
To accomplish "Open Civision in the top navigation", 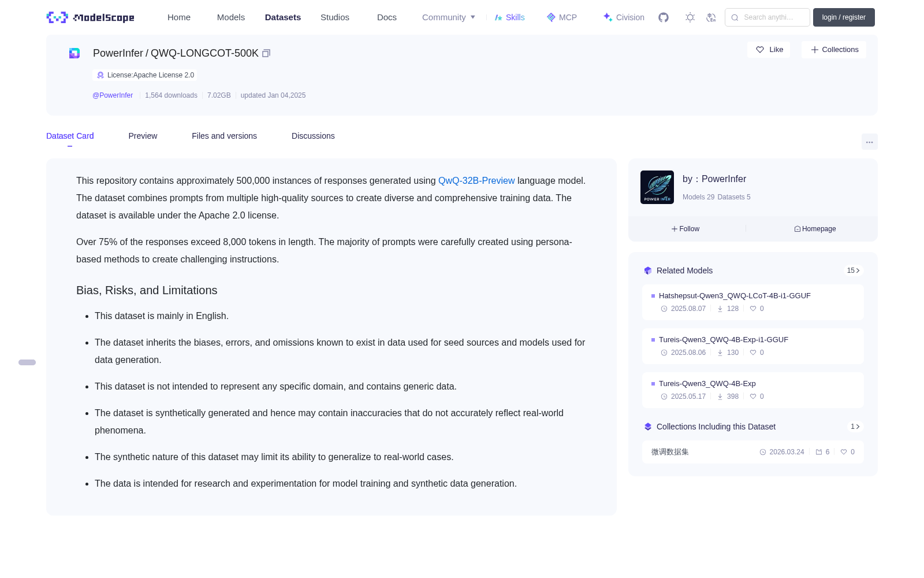I will 624,17.
